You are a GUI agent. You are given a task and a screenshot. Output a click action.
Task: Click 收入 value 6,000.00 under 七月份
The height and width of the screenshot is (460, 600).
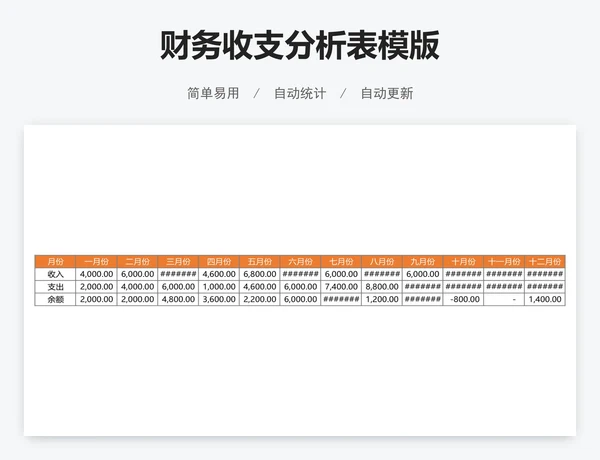341,274
